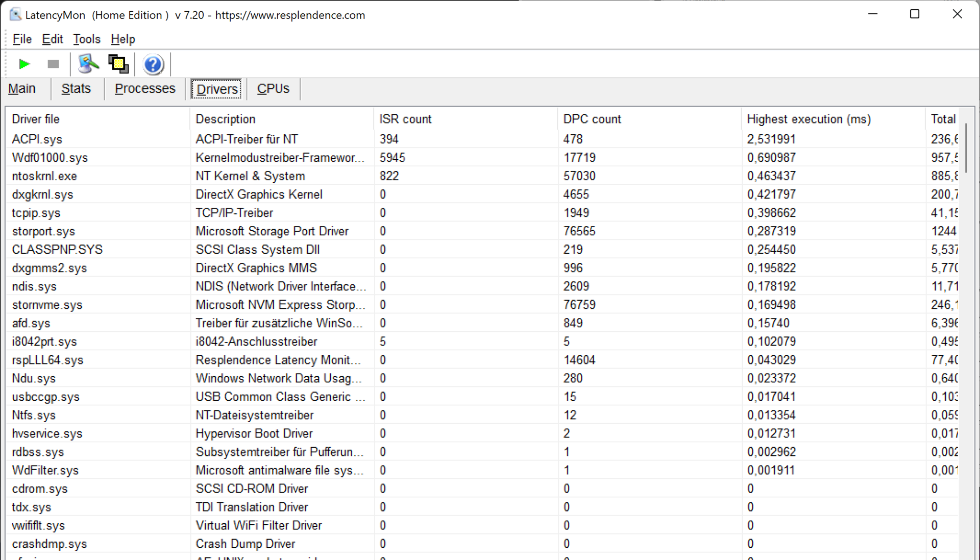
Task: Sort by Highest execution column header
Action: 808,119
